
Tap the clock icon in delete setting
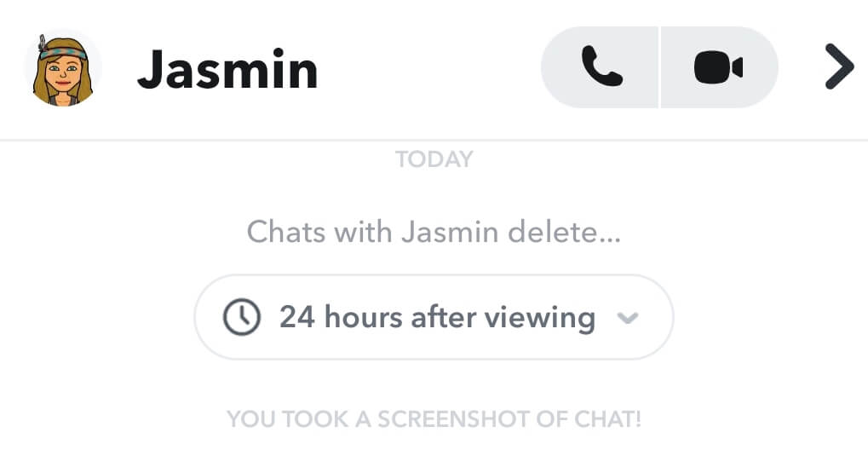(241, 317)
